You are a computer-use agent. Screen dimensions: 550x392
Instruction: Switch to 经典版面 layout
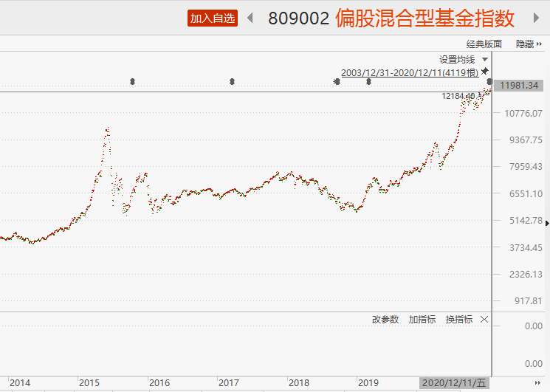pos(484,44)
